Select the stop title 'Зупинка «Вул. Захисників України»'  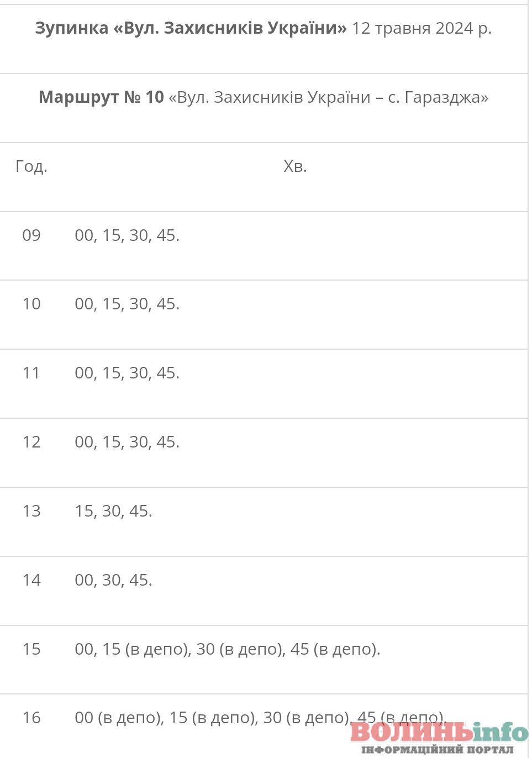pos(191,28)
